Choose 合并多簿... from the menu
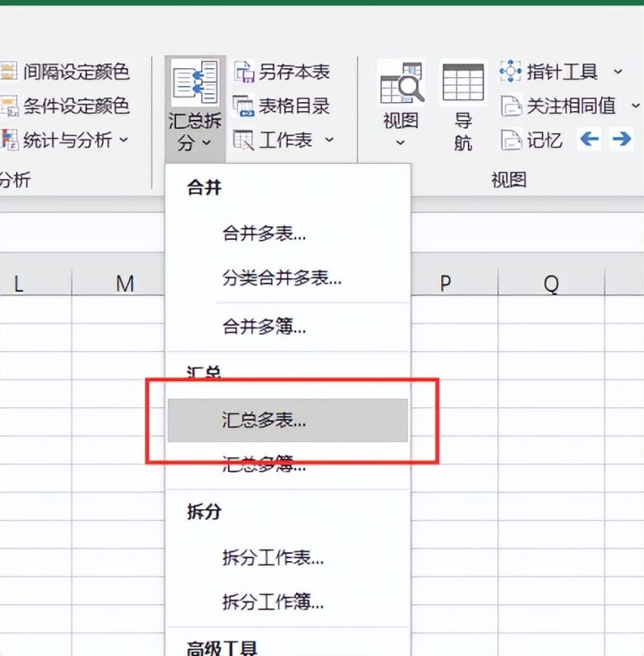The height and width of the screenshot is (656, 644). pos(288,327)
